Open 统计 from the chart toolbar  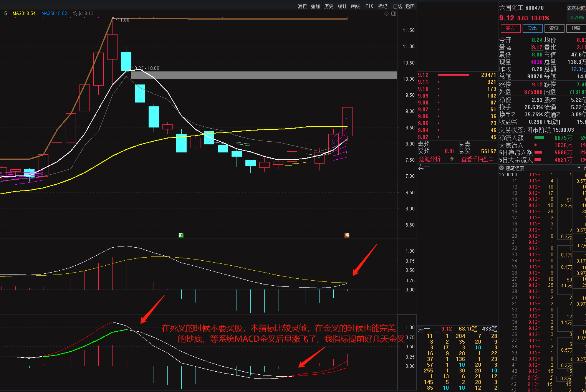click(x=342, y=6)
